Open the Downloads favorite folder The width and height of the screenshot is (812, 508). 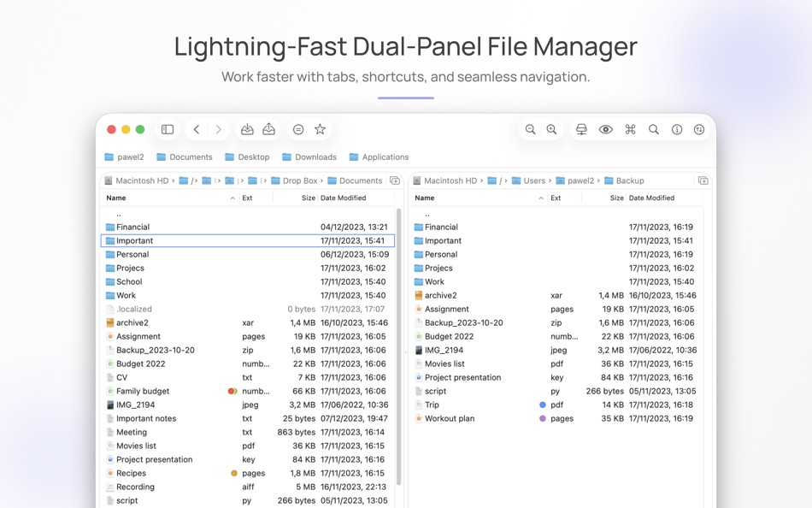tap(309, 157)
